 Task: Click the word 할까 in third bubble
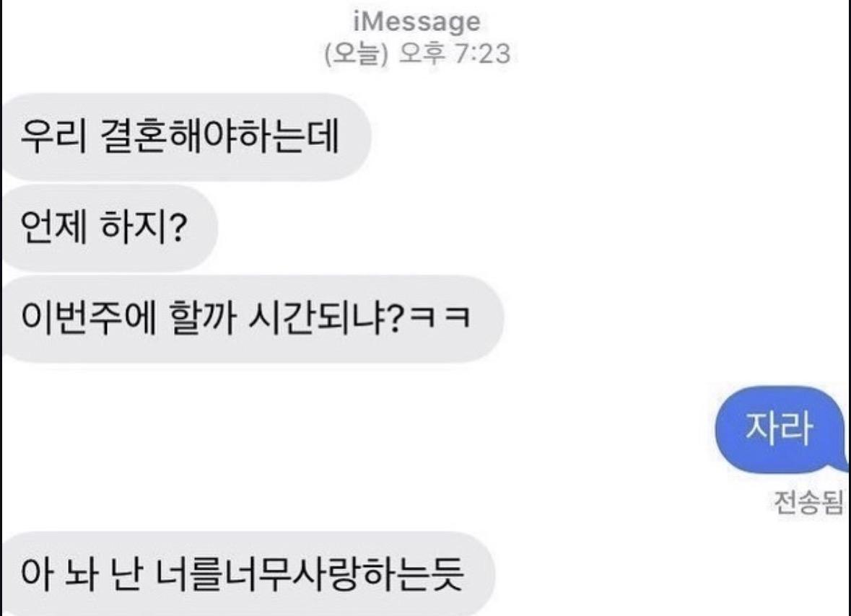(x=202, y=317)
